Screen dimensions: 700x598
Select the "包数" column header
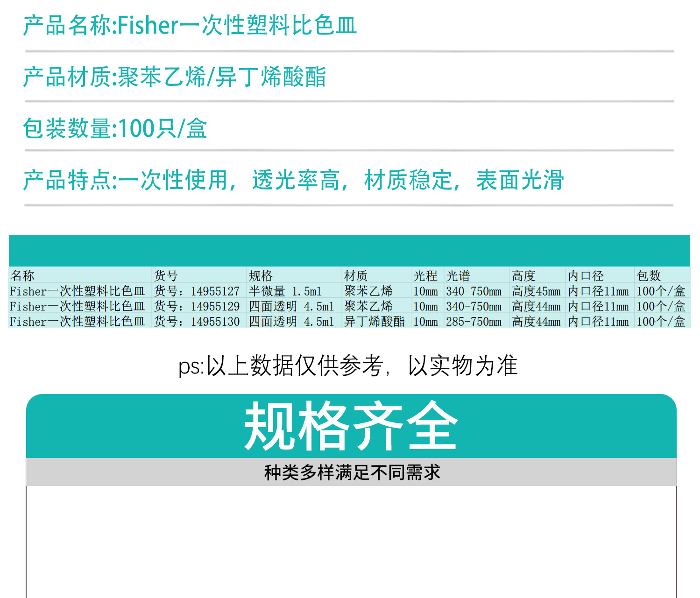pyautogui.click(x=649, y=275)
